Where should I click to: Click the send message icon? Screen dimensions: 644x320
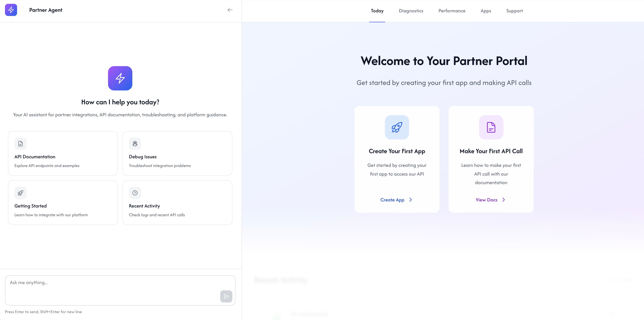point(226,296)
